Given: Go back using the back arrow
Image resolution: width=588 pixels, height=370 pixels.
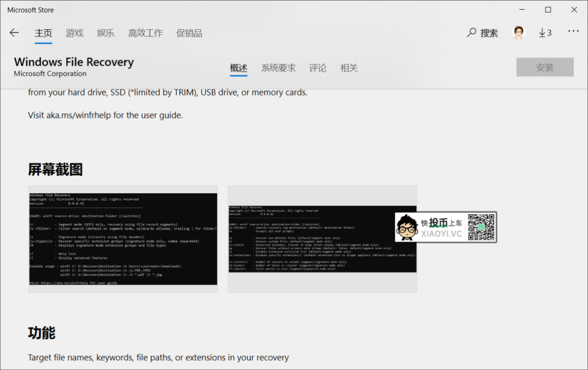Looking at the screenshot, I should click(x=14, y=33).
